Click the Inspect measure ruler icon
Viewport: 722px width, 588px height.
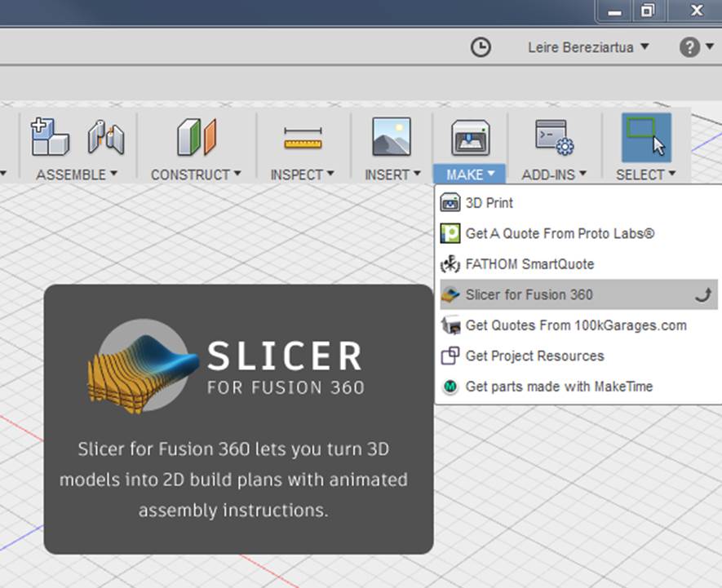coord(303,139)
